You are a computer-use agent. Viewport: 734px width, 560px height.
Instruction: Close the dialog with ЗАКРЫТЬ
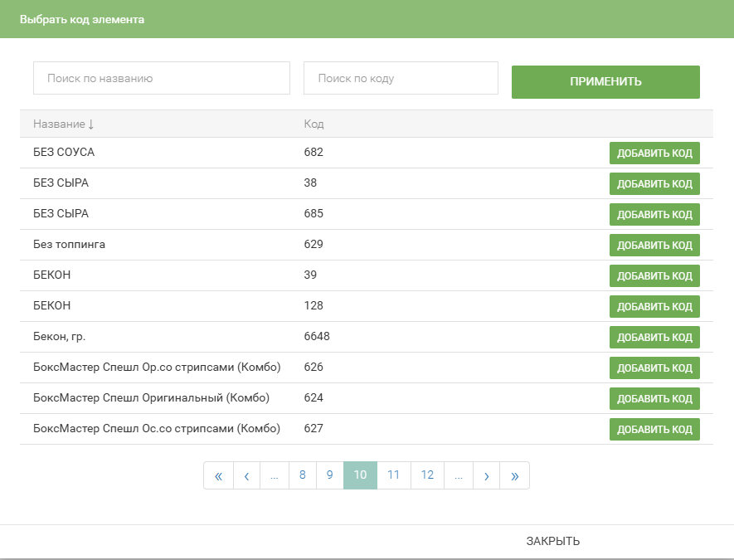pos(552,542)
